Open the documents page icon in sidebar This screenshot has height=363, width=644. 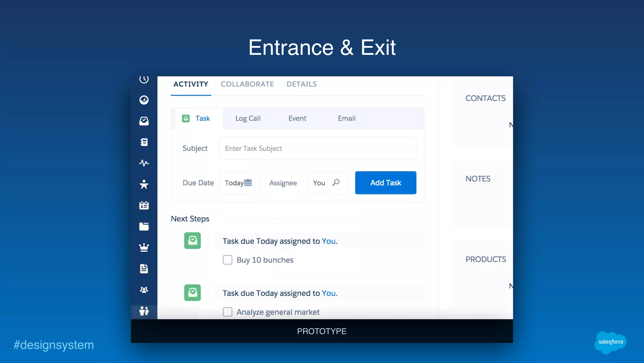(x=144, y=269)
